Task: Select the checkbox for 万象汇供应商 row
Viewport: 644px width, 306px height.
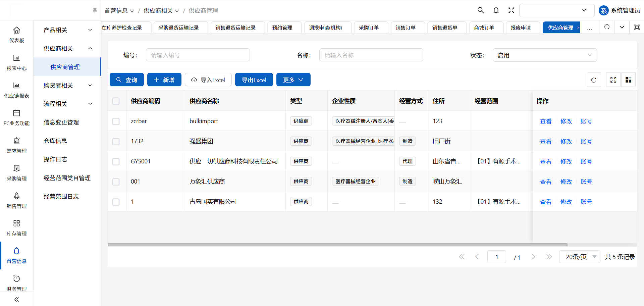Action: (116, 182)
